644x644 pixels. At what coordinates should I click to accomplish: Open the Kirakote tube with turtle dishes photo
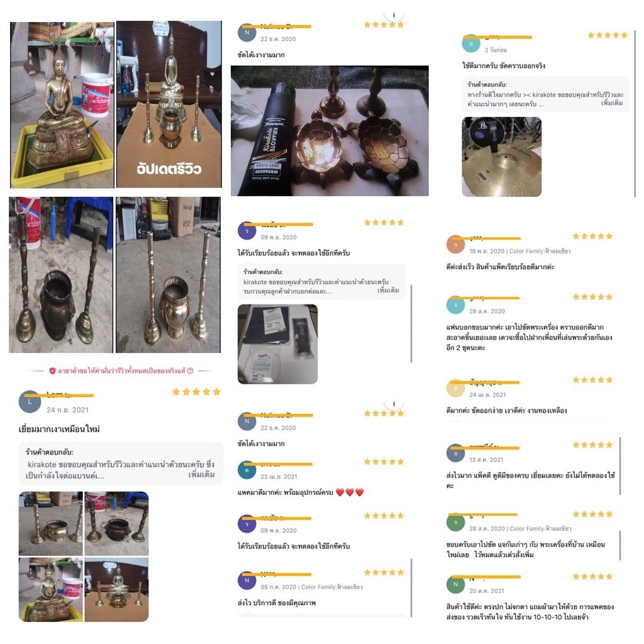[x=330, y=131]
